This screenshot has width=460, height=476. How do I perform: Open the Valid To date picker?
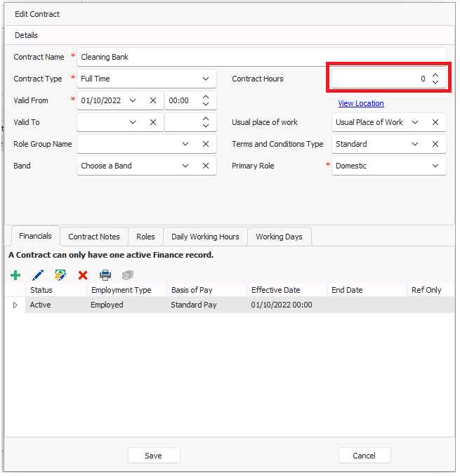(133, 122)
